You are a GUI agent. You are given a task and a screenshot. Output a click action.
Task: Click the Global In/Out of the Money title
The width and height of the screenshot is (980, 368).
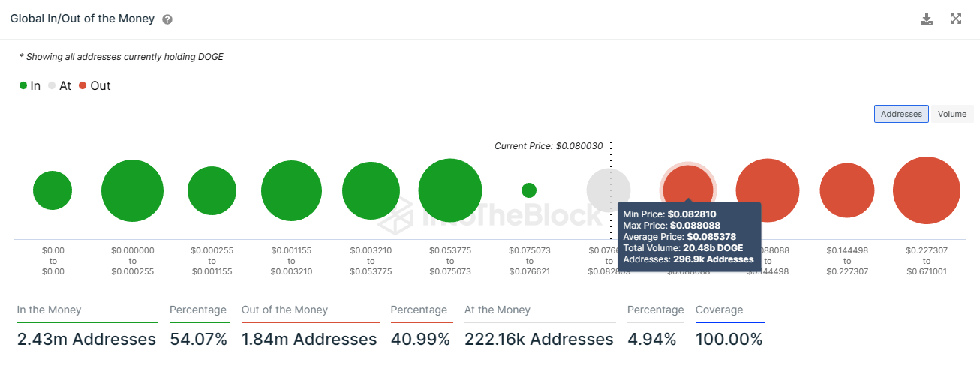coord(83,19)
